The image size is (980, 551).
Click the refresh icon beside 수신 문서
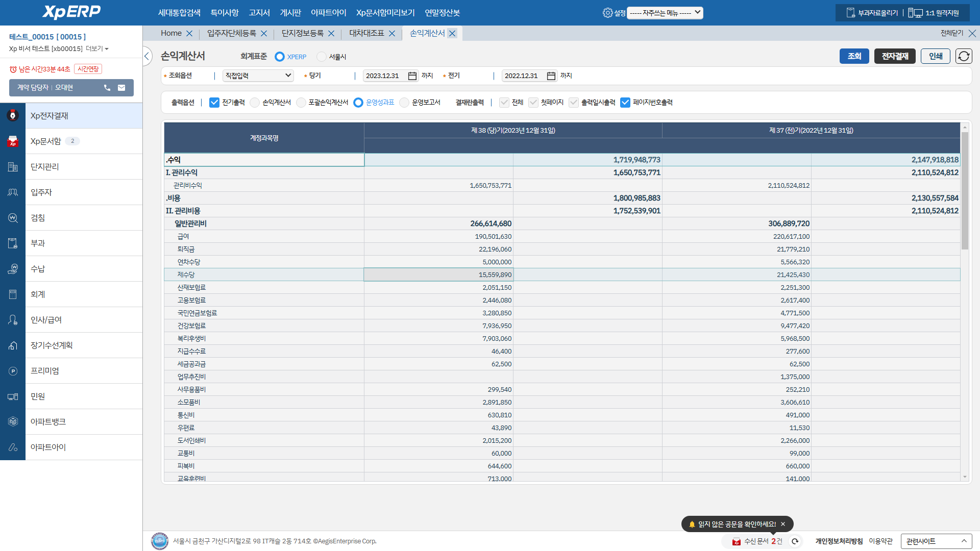pyautogui.click(x=795, y=541)
